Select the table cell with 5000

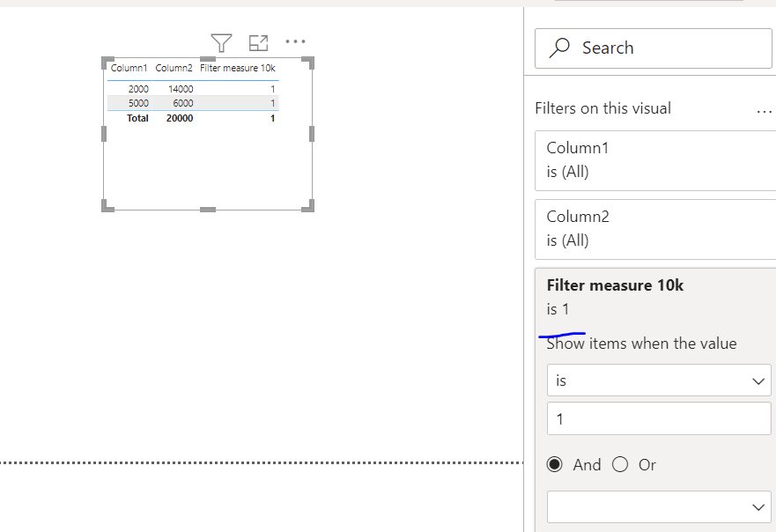(x=138, y=103)
